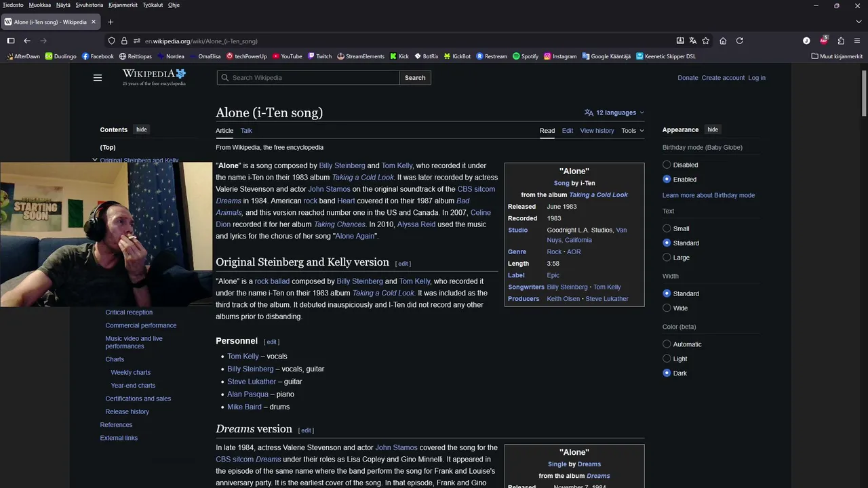
Task: Expand the 12 languages dropdown
Action: pyautogui.click(x=614, y=113)
